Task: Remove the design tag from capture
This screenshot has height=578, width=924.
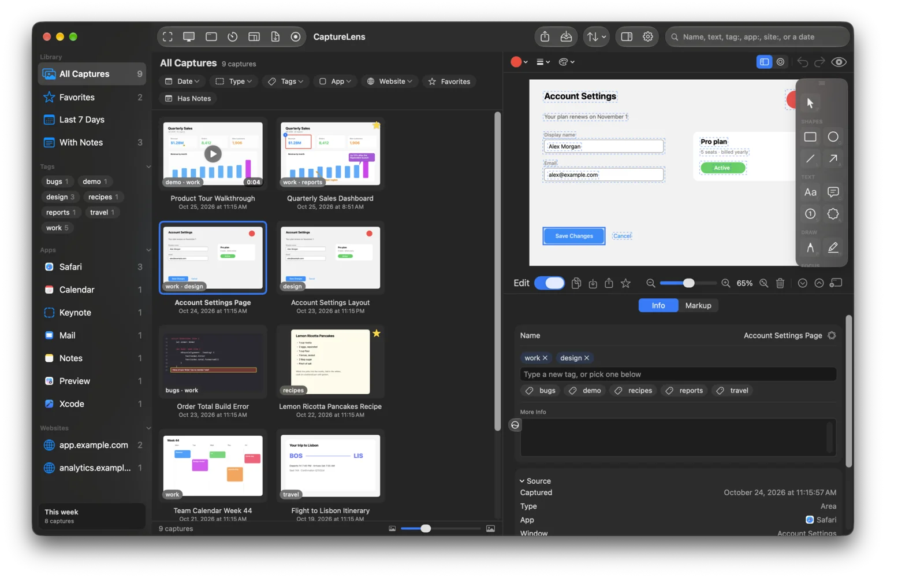Action: (587, 358)
